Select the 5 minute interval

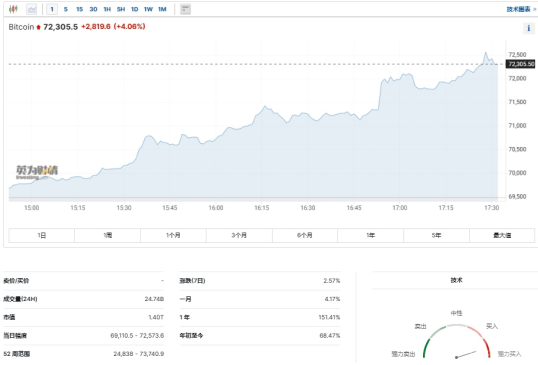tap(66, 9)
